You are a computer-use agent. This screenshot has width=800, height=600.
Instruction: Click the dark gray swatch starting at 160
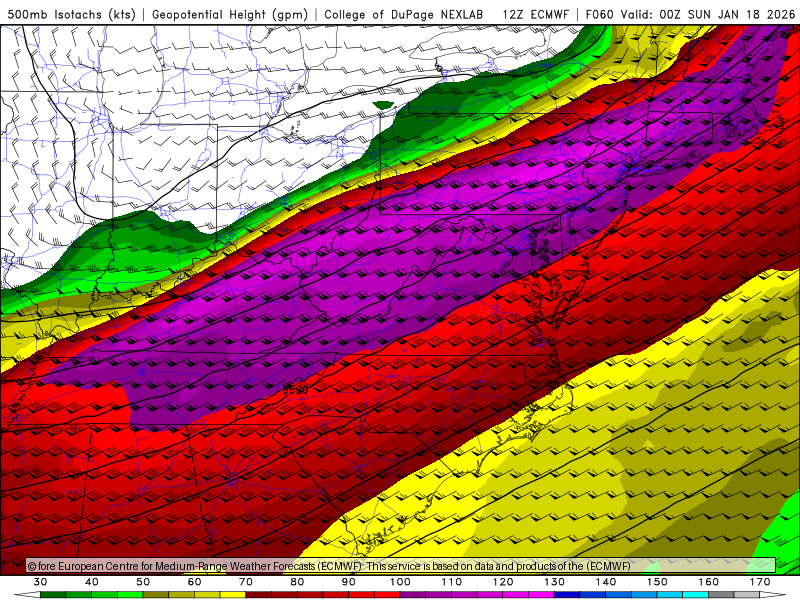[721, 595]
